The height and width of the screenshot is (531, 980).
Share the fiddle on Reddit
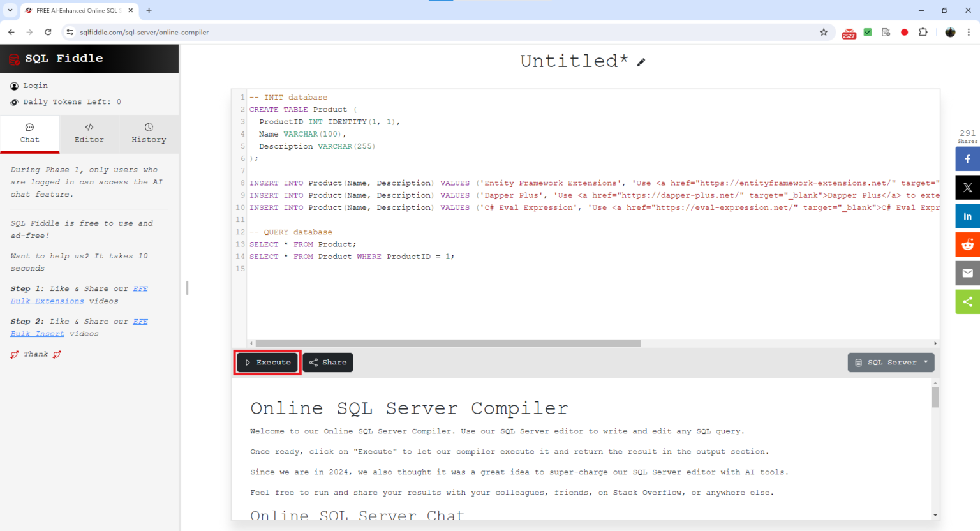(967, 244)
